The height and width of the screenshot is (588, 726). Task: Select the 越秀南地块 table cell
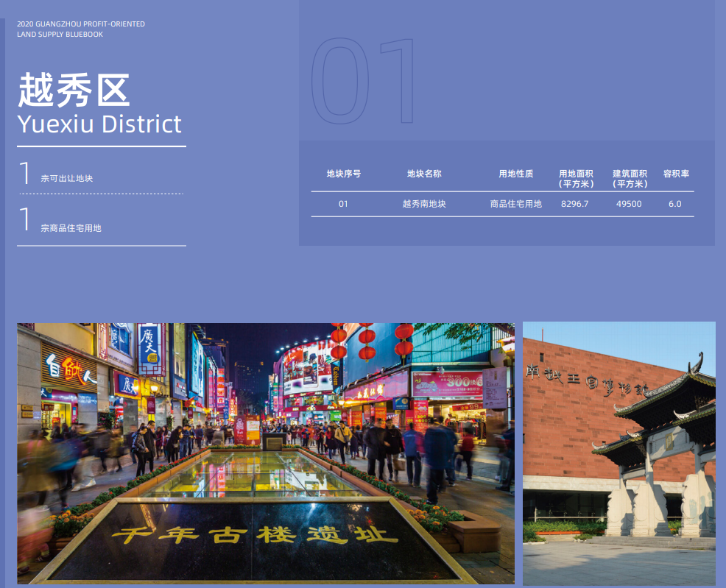coord(424,204)
